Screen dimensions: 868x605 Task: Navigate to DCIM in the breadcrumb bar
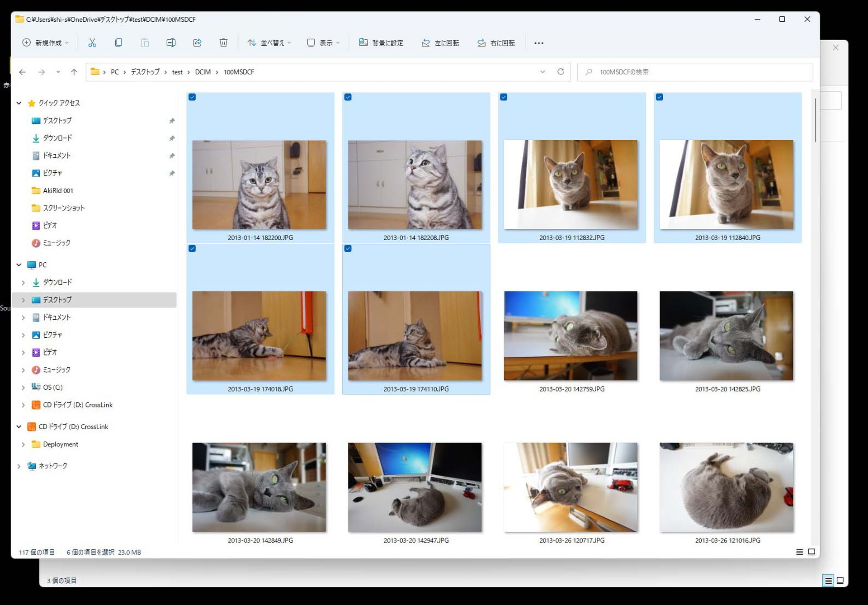pos(202,72)
